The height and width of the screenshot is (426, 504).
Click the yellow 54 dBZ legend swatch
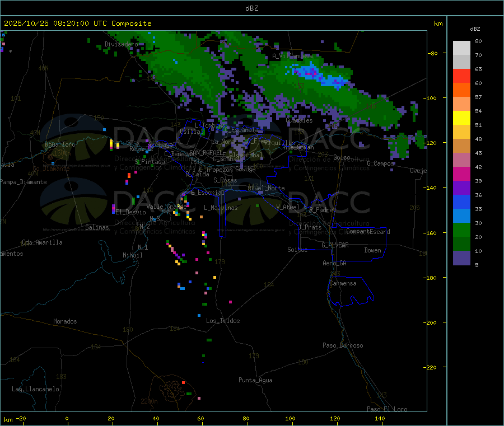[461, 118]
